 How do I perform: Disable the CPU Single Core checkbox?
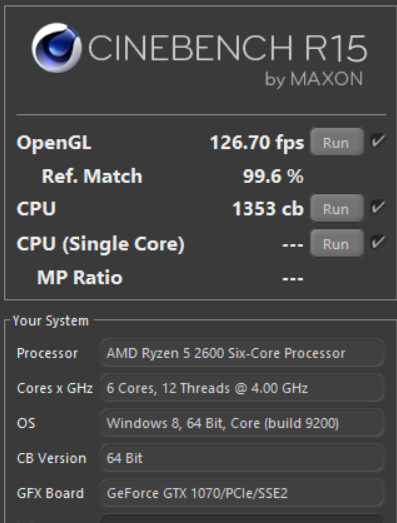click(x=378, y=242)
